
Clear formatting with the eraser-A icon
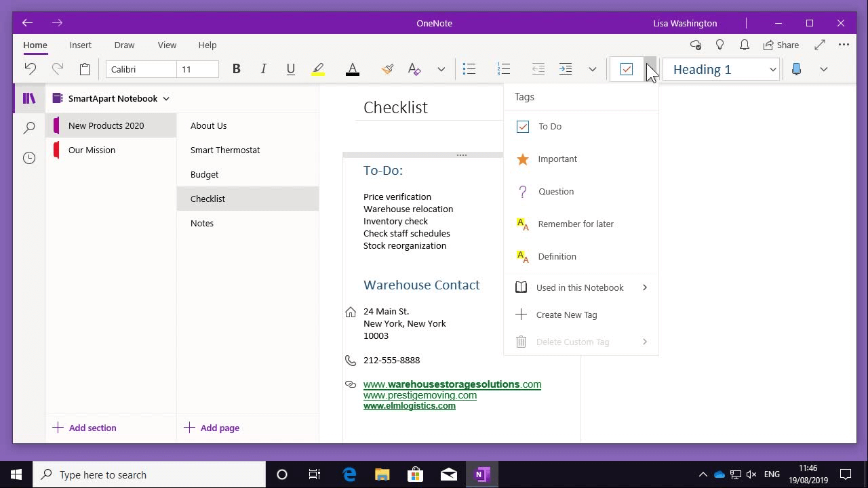click(x=414, y=68)
